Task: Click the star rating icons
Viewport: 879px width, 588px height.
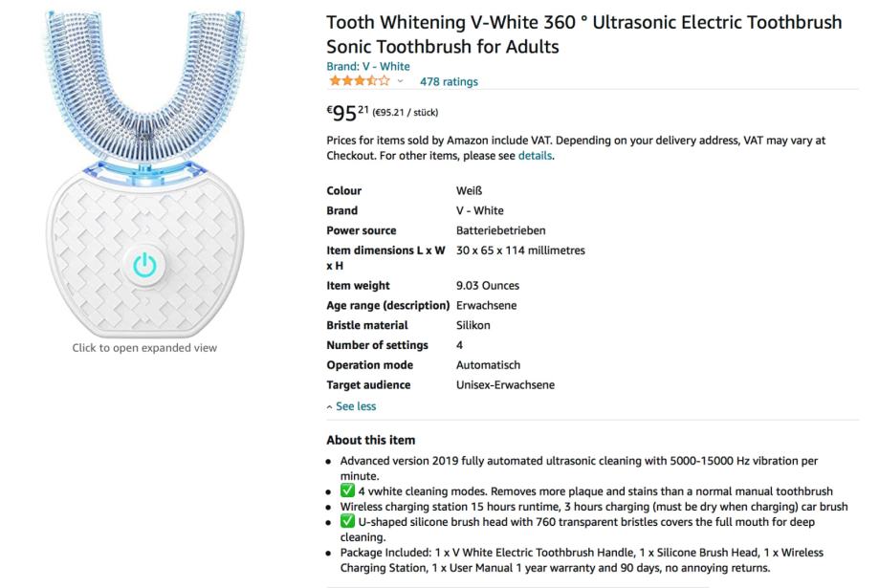Action: click(x=359, y=81)
